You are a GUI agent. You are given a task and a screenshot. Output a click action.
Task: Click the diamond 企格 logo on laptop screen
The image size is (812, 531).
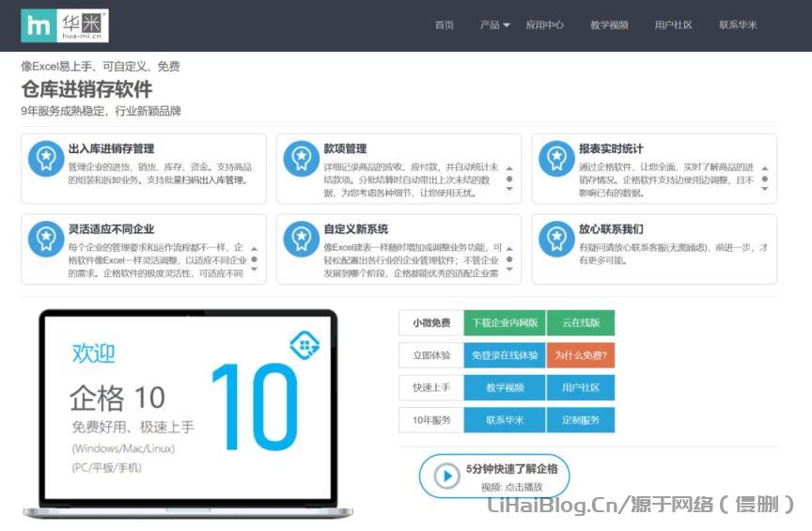304,345
